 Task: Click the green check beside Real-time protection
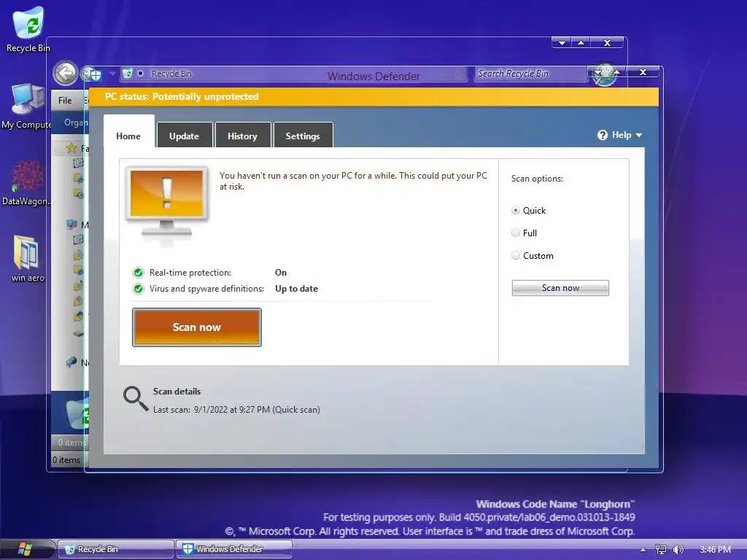point(138,273)
